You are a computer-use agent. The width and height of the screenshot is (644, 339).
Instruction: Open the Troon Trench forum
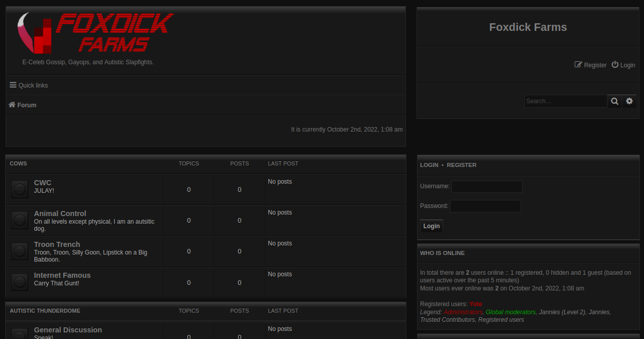pyautogui.click(x=57, y=244)
